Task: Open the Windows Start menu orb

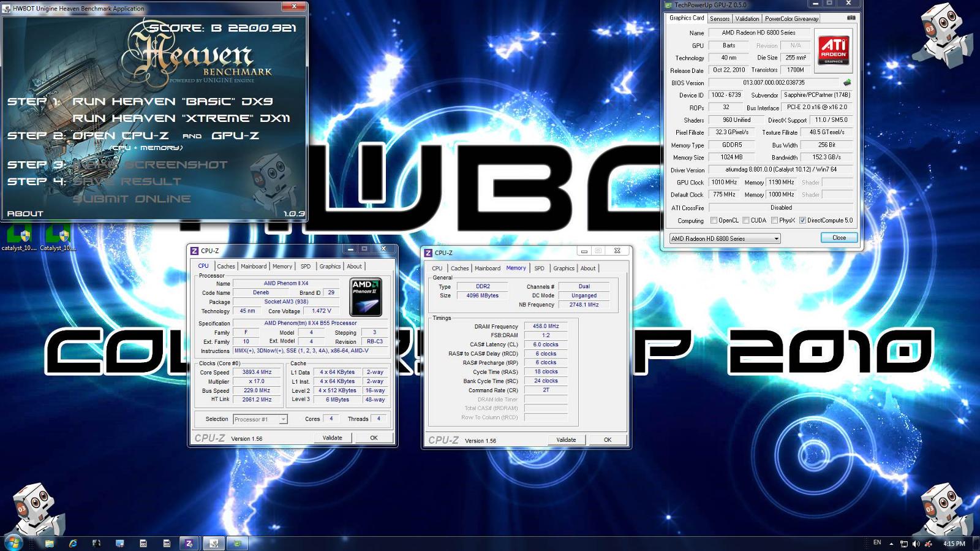Action: 13,543
